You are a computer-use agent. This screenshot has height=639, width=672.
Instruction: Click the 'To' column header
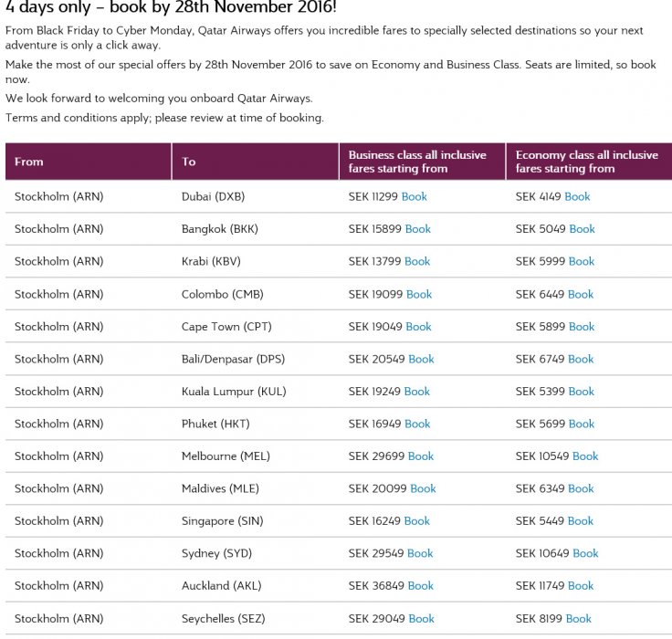coord(189,162)
